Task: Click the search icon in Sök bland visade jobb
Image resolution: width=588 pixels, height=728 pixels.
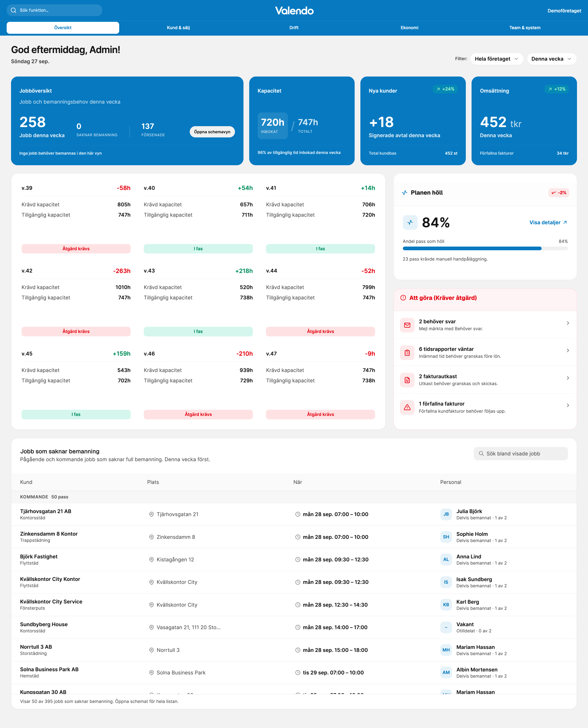Action: point(481,453)
